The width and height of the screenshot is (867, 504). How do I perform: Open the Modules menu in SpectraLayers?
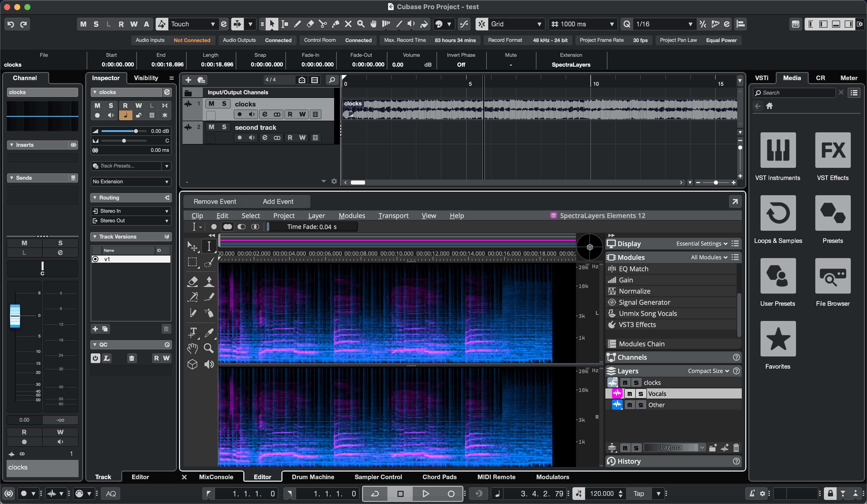coord(352,215)
